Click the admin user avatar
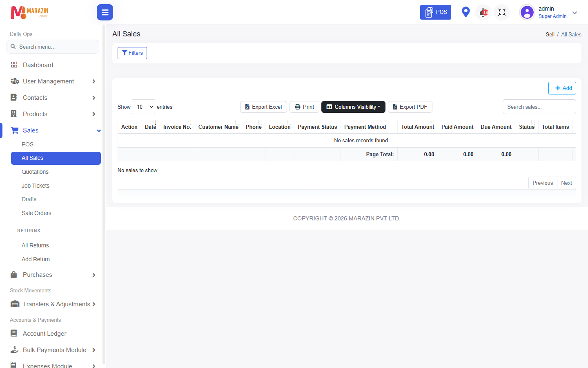Viewport: 588px width, 368px height. pyautogui.click(x=527, y=12)
